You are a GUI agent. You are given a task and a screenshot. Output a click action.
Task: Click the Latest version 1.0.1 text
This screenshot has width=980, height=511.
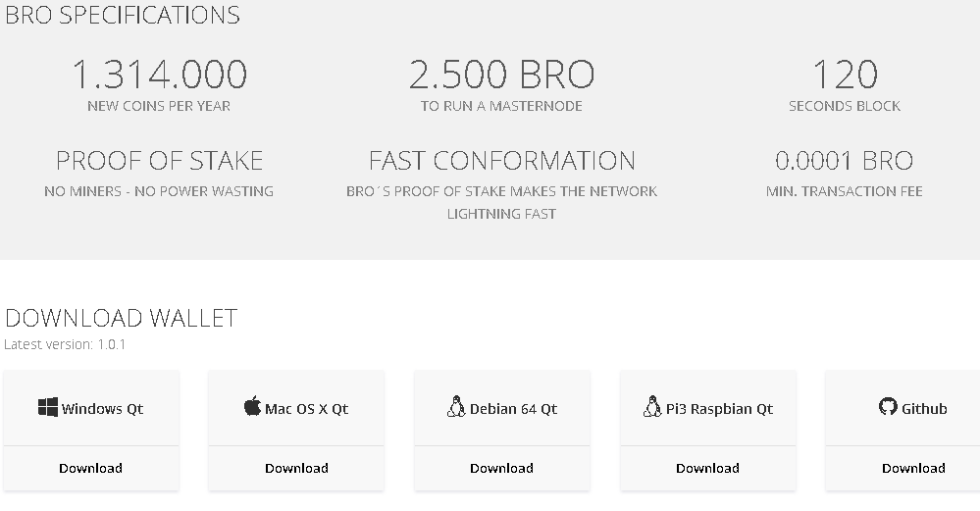[65, 344]
